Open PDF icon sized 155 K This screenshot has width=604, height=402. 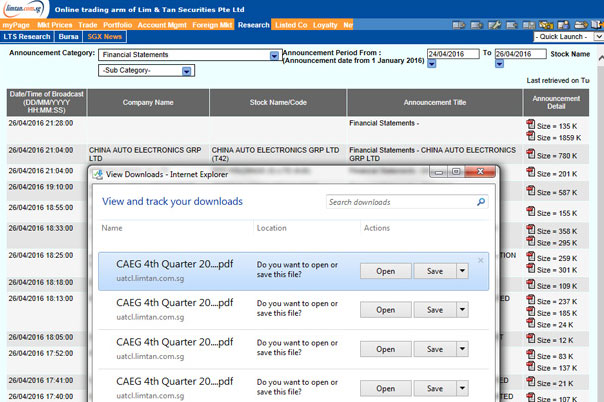tap(531, 212)
